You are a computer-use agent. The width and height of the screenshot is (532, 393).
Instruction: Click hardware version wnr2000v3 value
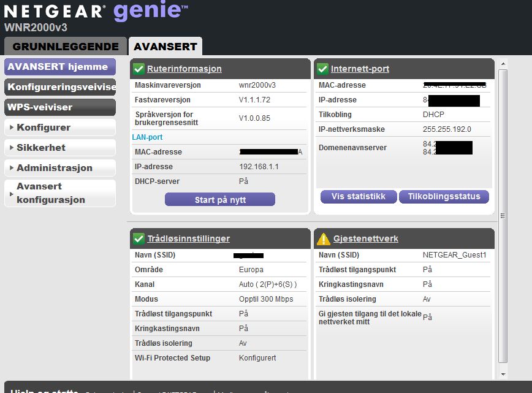click(x=257, y=85)
